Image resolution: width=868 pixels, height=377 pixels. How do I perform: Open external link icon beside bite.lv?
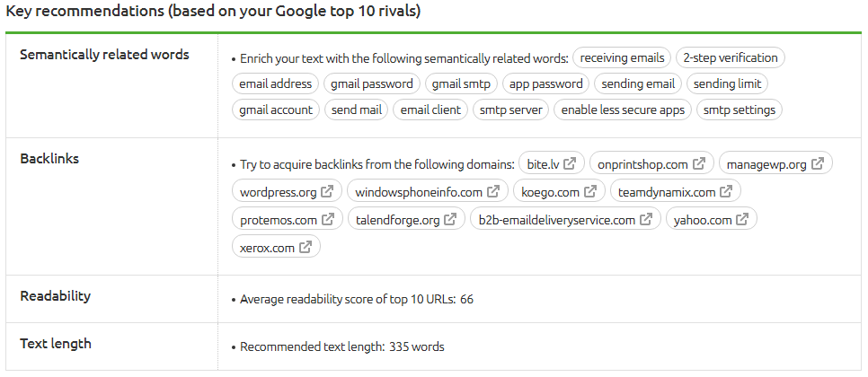[570, 163]
